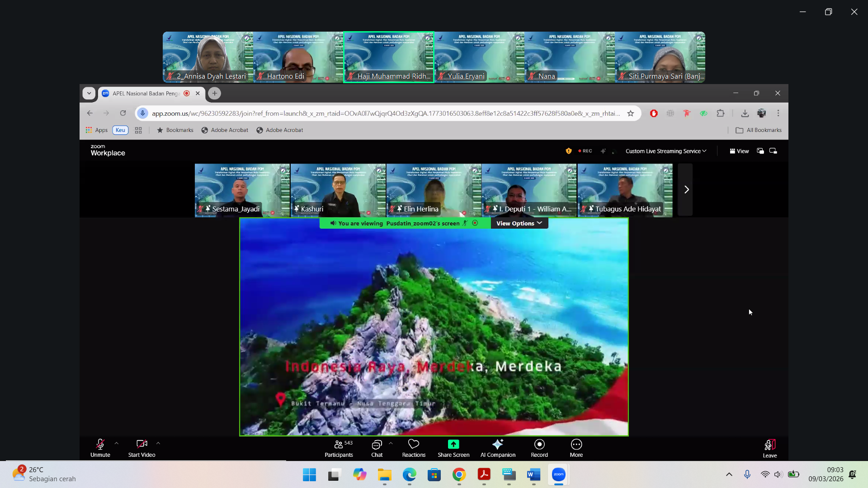This screenshot has height=488, width=868.
Task: Open the View layout menu
Action: click(739, 151)
